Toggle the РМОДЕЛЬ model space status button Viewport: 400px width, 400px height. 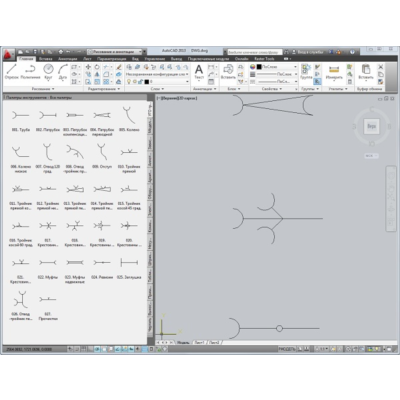287,349
